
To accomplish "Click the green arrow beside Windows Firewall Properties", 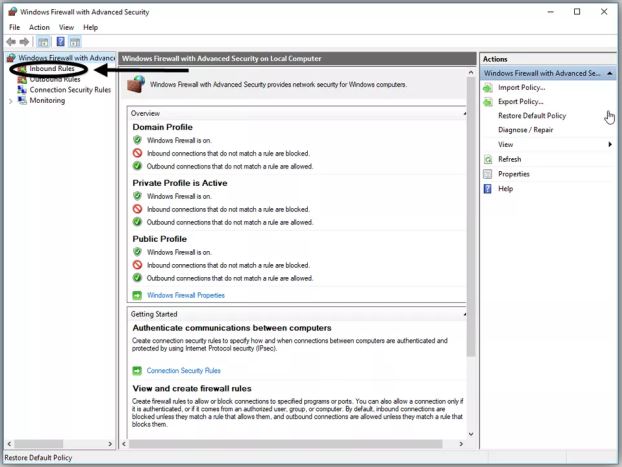I will pos(137,295).
